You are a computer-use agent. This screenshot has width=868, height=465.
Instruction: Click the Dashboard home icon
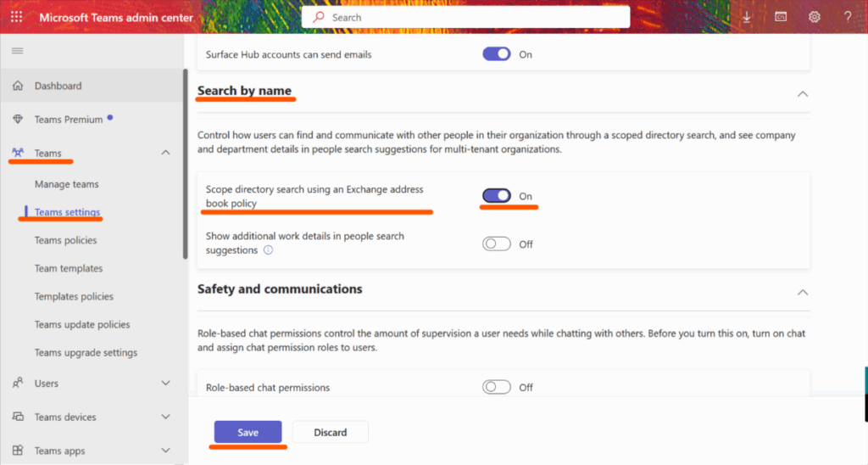pyautogui.click(x=18, y=86)
